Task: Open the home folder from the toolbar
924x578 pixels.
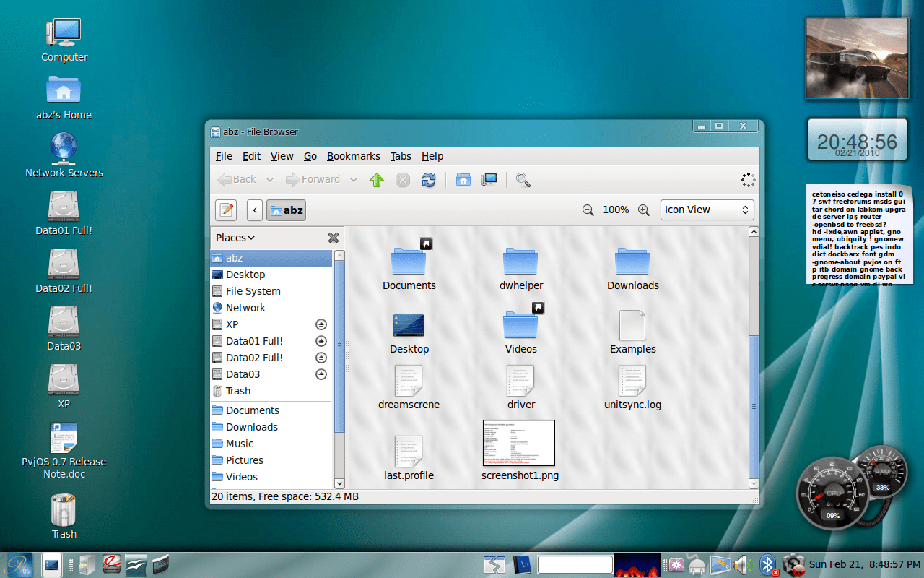Action: tap(463, 179)
